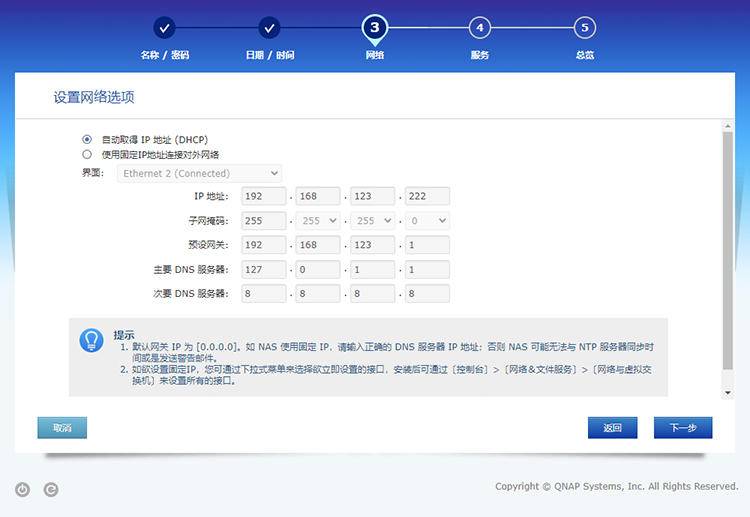This screenshot has height=517, width=750.
Task: Click the secondary DNS last octet field
Action: tap(427, 294)
